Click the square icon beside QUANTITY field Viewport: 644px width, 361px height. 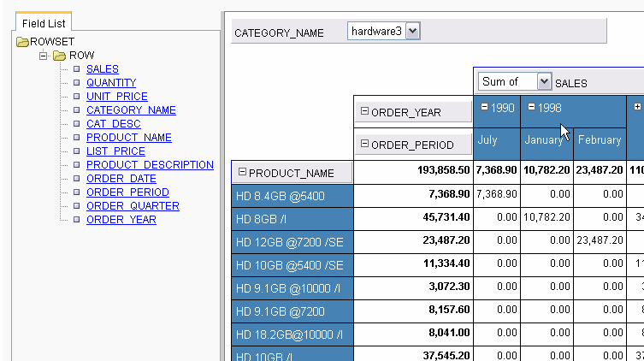pyautogui.click(x=76, y=82)
